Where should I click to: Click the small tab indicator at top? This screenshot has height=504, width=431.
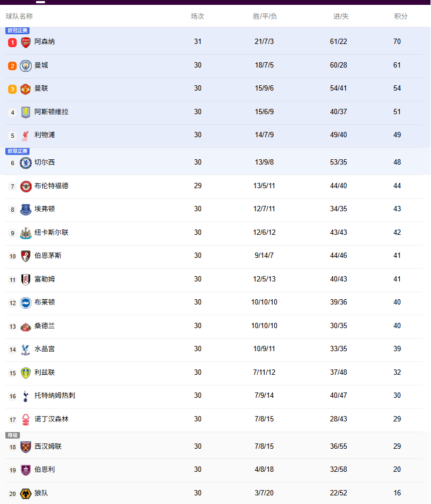[x=40, y=2]
